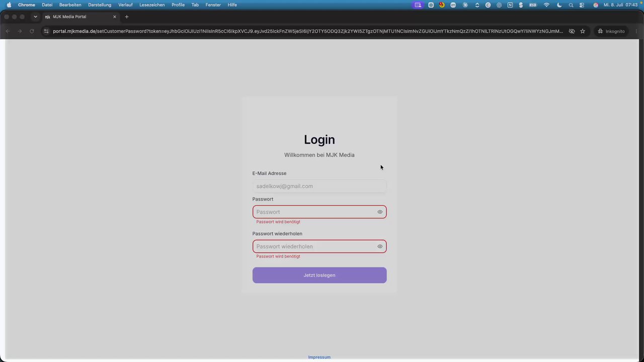Click the Wi-Fi status icon
This screenshot has width=644, height=362.
click(x=546, y=5)
